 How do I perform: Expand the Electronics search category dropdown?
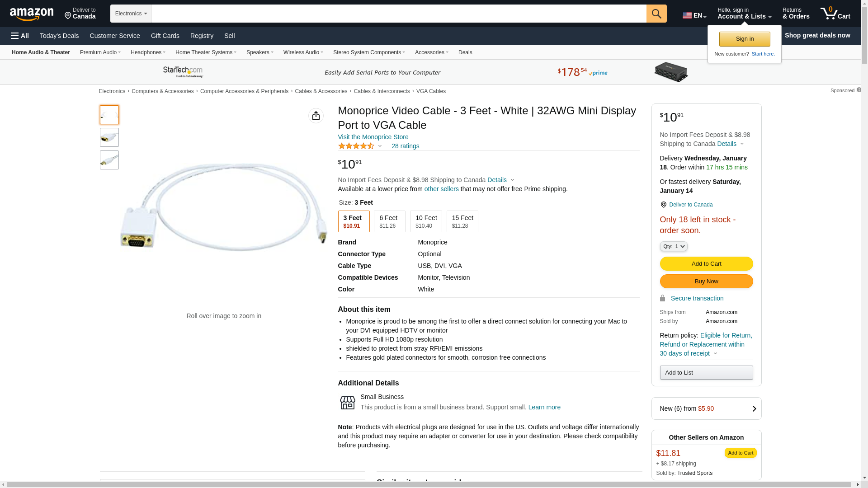click(131, 14)
